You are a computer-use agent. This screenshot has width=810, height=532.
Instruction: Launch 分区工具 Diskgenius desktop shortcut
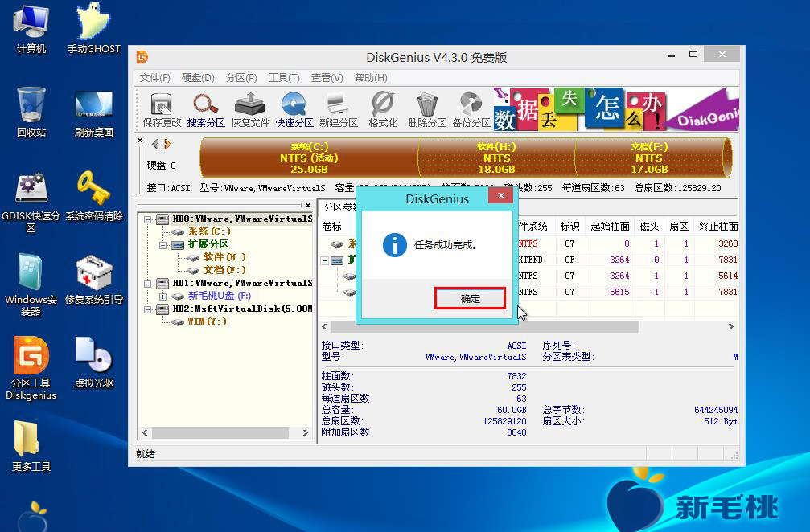[x=31, y=368]
